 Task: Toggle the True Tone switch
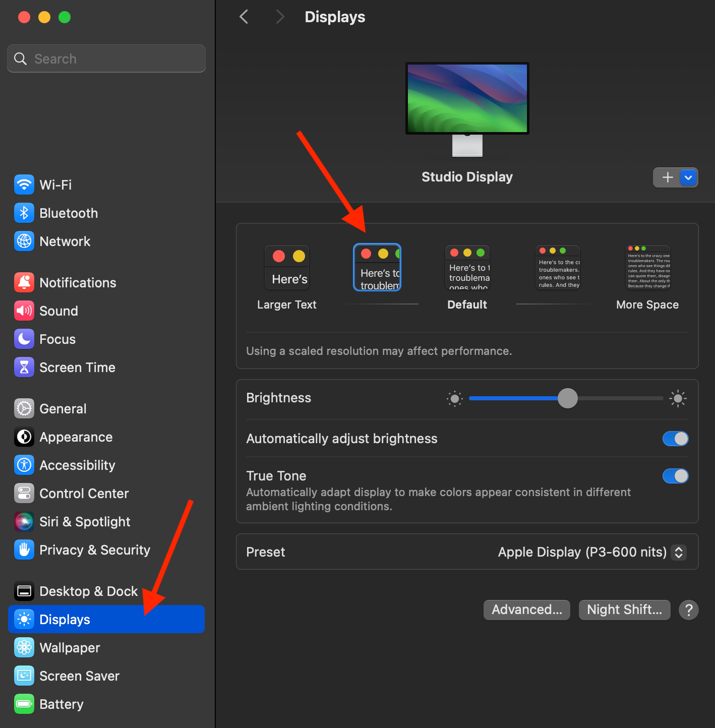point(676,476)
